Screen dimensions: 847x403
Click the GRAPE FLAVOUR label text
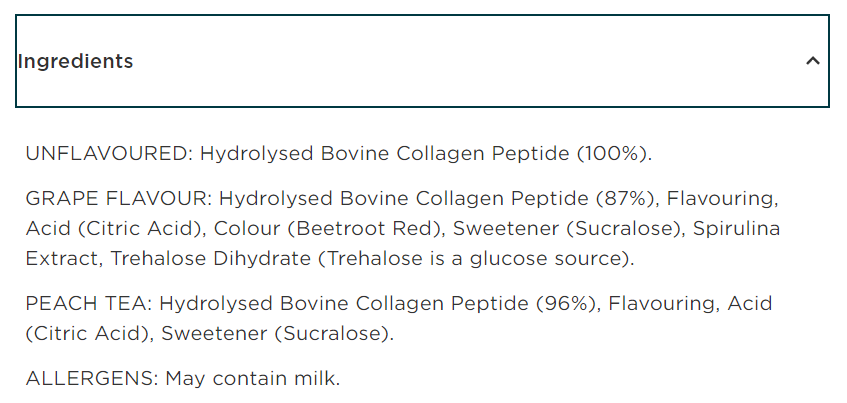[x=119, y=198]
